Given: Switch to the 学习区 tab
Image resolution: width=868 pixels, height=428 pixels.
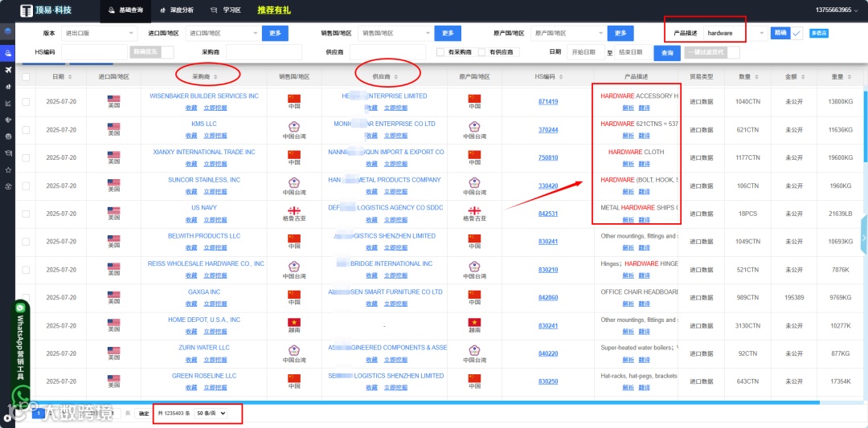Looking at the screenshot, I should click(x=225, y=10).
